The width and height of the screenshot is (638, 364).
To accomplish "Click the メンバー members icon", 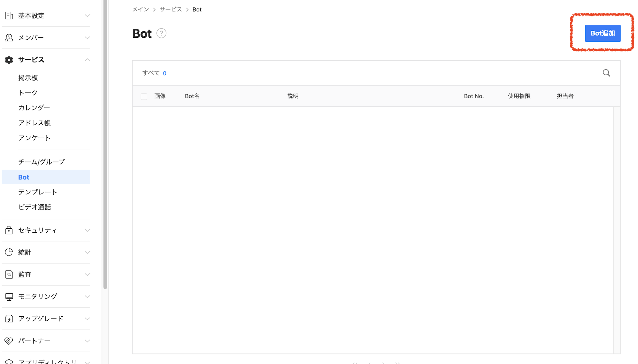I will point(9,37).
